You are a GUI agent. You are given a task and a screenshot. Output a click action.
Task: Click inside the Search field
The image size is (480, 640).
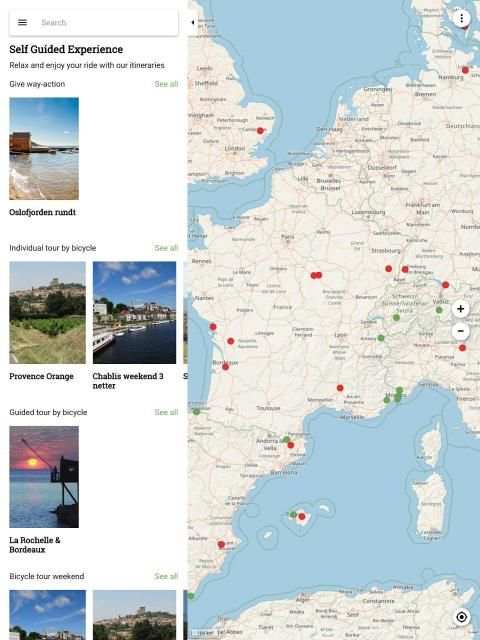[106, 22]
